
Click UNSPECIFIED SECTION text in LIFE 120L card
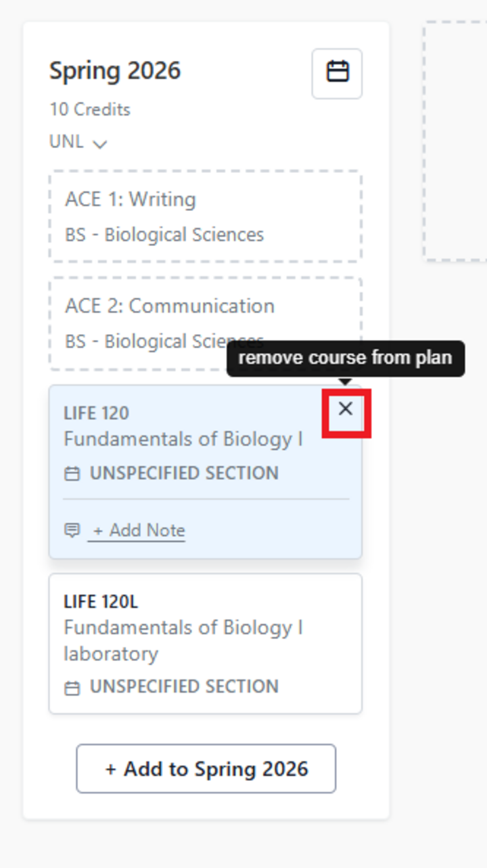point(184,687)
